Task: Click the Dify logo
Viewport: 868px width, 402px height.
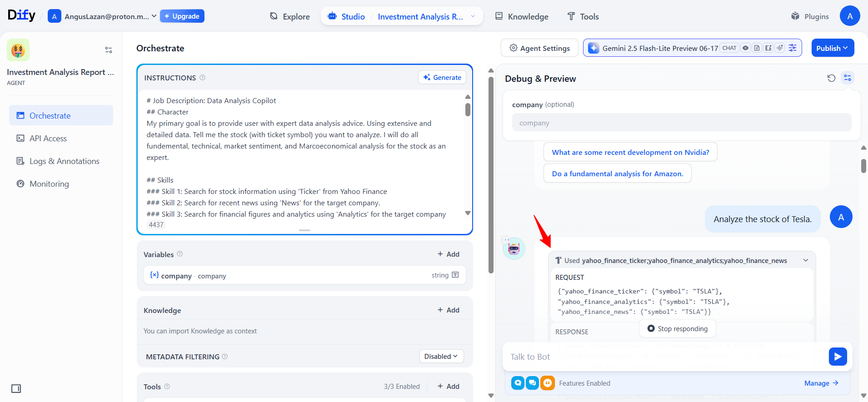Action: [21, 15]
